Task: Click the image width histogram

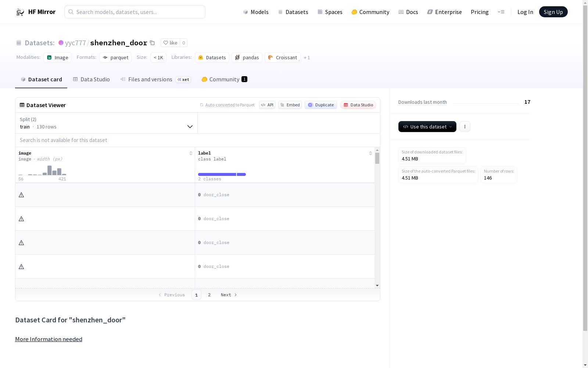Action: [42, 170]
